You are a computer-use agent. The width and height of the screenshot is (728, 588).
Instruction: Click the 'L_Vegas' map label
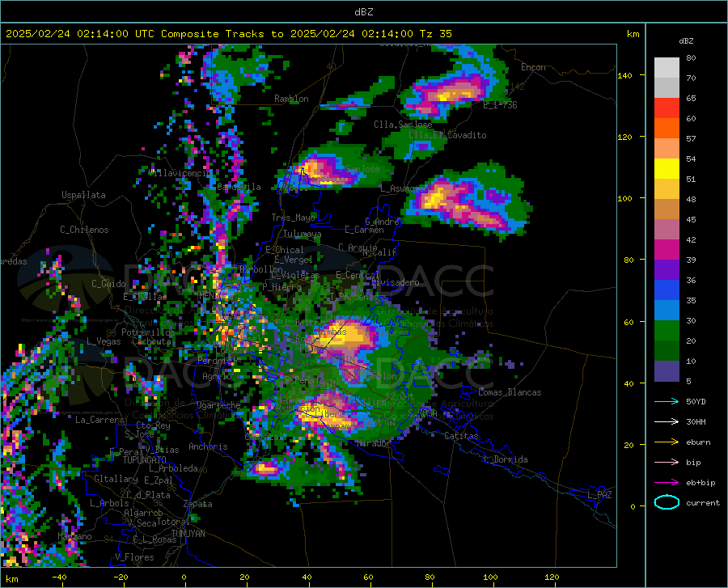[x=104, y=341]
